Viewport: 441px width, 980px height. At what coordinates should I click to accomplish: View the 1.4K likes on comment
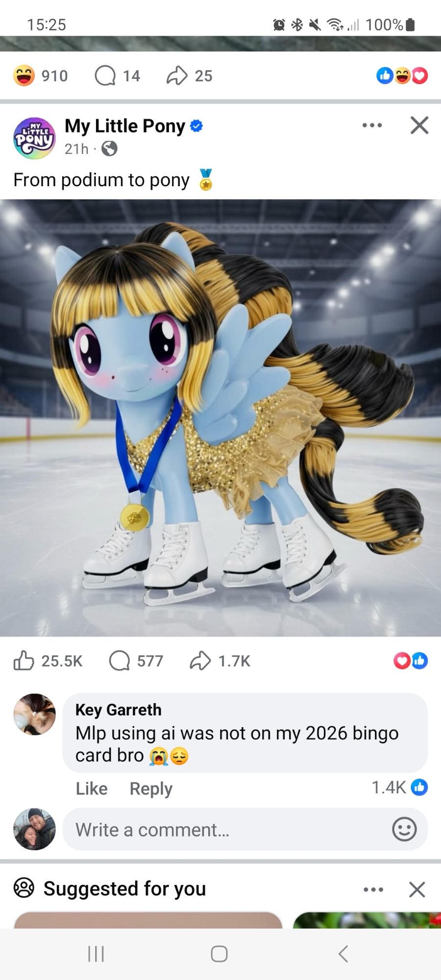pyautogui.click(x=399, y=787)
